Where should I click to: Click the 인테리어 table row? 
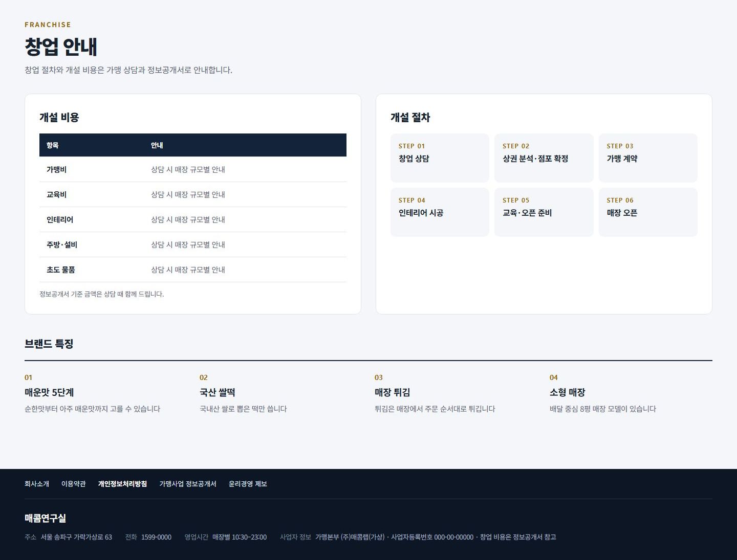pos(193,219)
